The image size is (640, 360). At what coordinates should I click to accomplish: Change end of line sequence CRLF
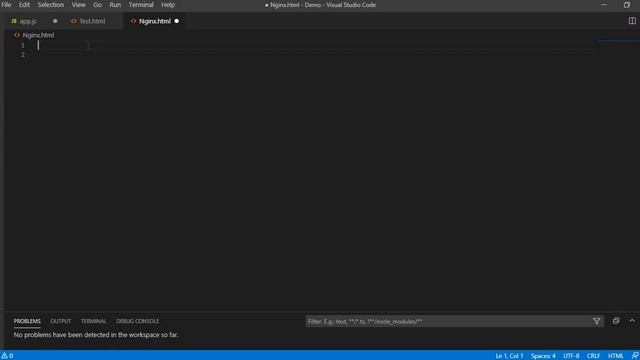point(593,356)
